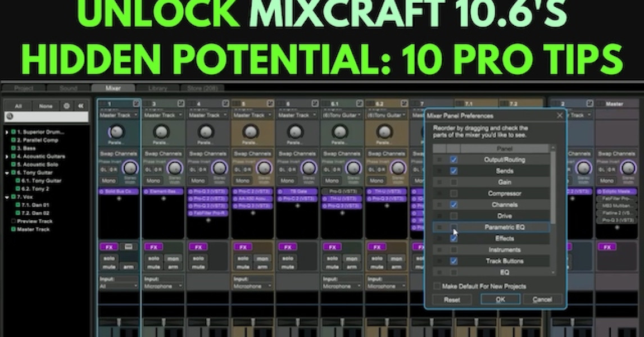Expand the 1. Superior Drum... track
This screenshot has height=337, width=644.
click(7, 132)
